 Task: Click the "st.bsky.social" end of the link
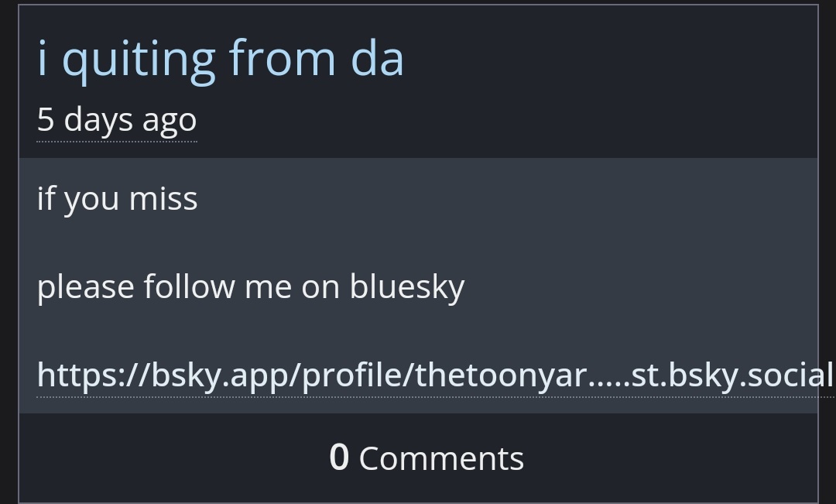pos(731,375)
